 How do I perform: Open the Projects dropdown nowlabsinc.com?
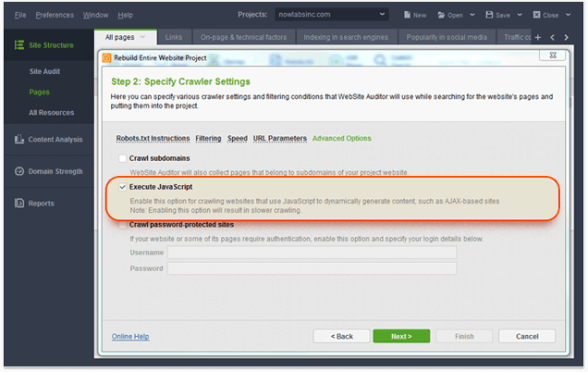[332, 15]
